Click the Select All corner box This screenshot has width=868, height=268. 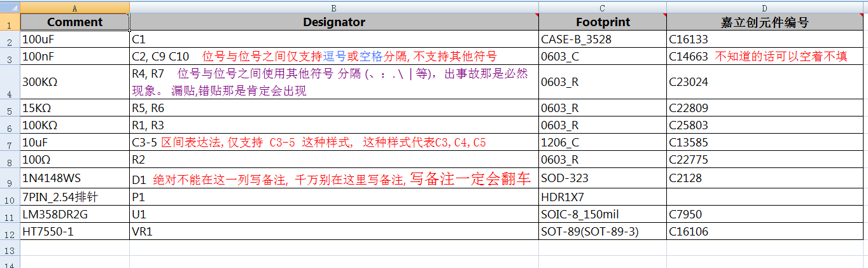click(10, 8)
